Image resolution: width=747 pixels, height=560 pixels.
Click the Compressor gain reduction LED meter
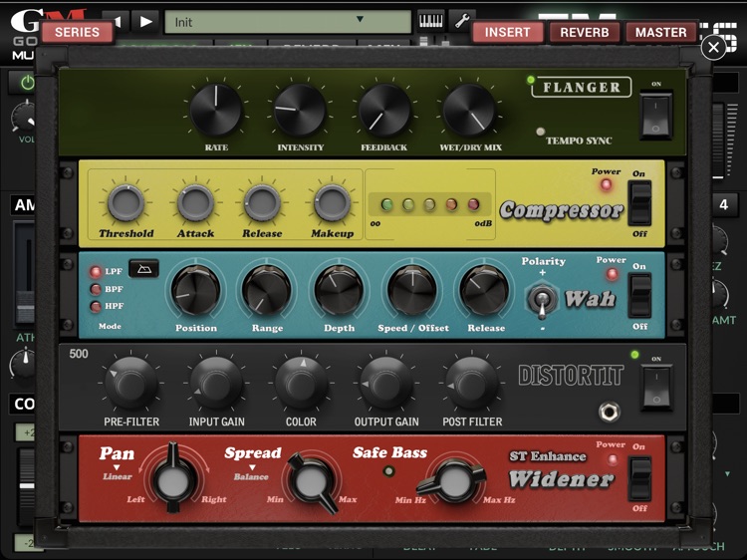(x=429, y=205)
